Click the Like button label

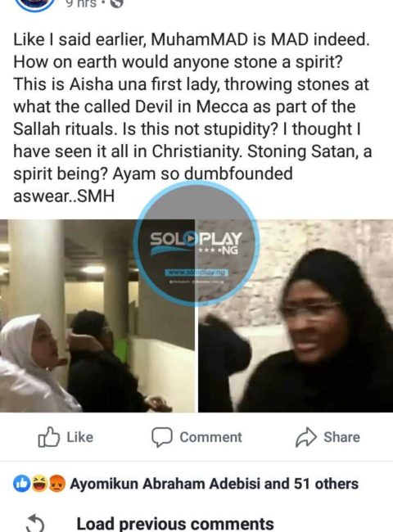click(x=80, y=437)
